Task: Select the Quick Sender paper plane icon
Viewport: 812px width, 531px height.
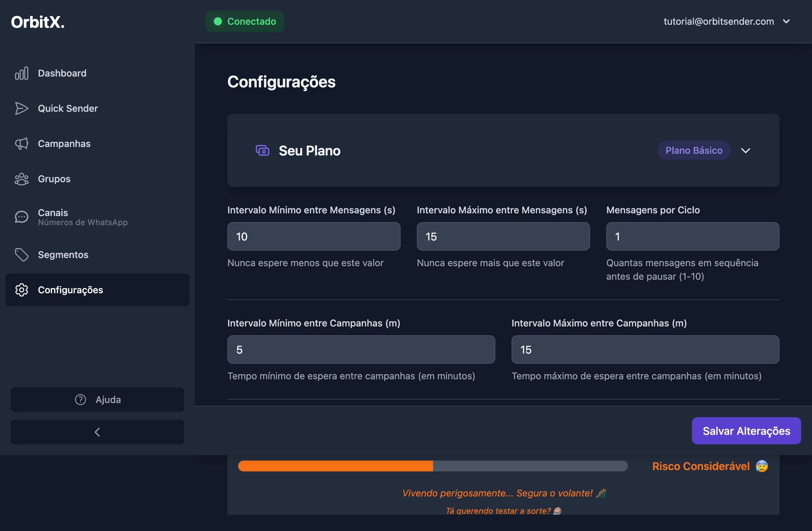Action: pyautogui.click(x=22, y=108)
